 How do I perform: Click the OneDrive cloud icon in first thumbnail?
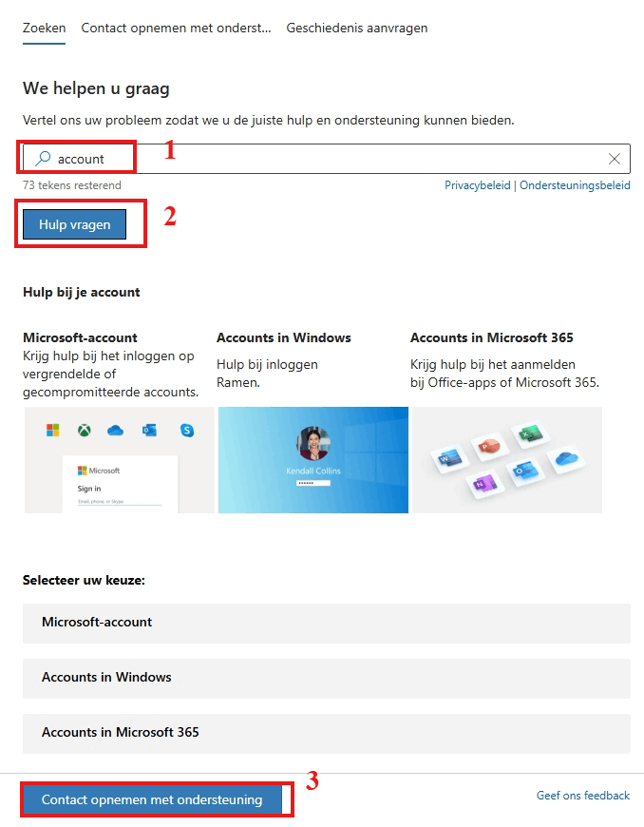coord(116,431)
